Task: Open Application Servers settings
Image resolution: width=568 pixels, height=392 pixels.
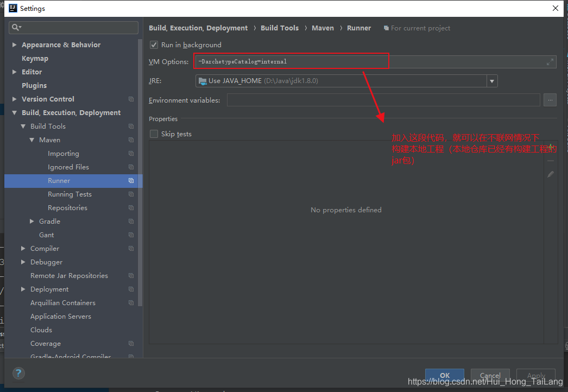Action: coord(61,317)
